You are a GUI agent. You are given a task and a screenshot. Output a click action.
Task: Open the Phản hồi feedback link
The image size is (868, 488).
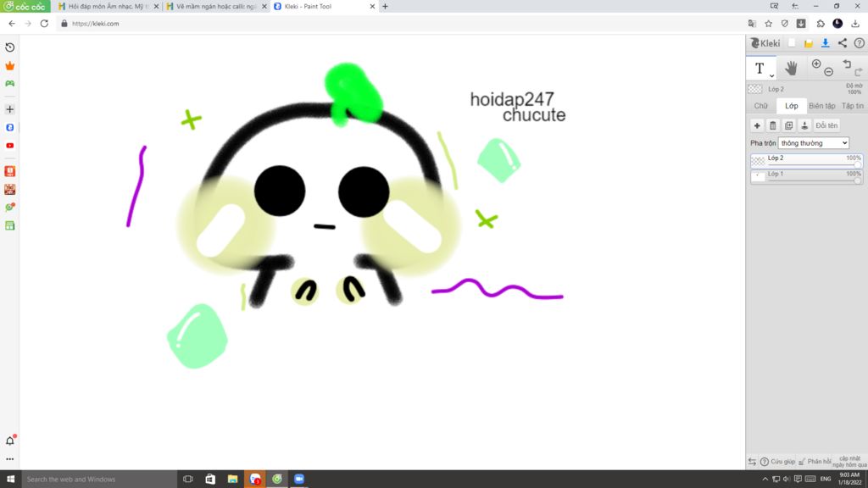pos(815,462)
